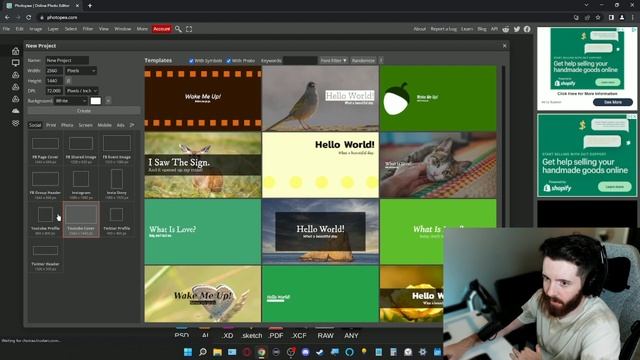Screen dimensions: 640x360
Task: Choose the bird Hello World template
Action: (320, 98)
